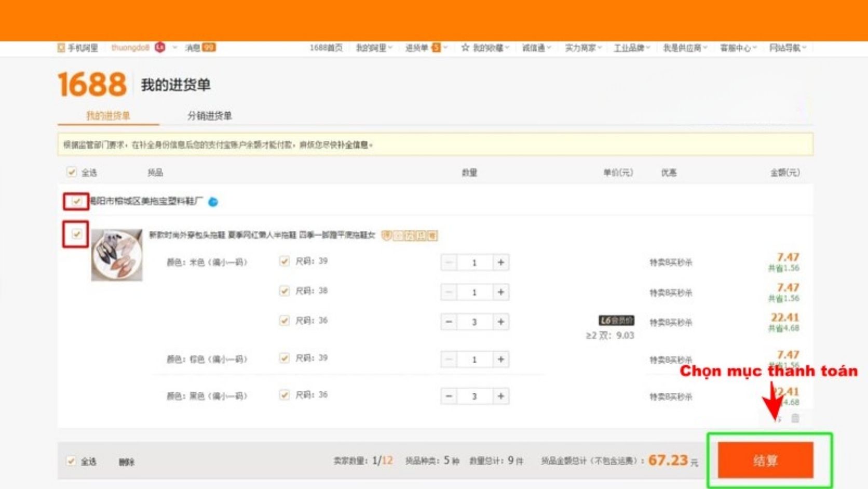Switch to the 分销进货单 tab
This screenshot has height=489, width=868.
tap(210, 116)
